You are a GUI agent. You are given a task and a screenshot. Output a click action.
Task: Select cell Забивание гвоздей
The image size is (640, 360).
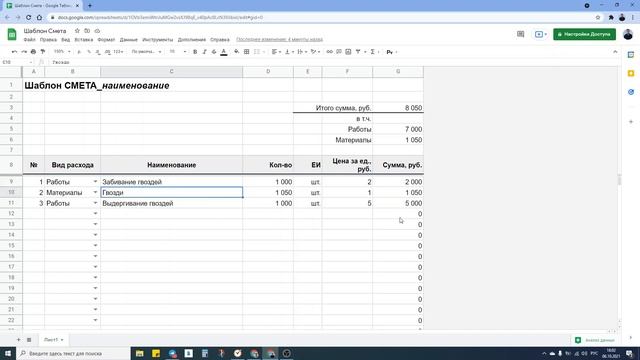171,182
